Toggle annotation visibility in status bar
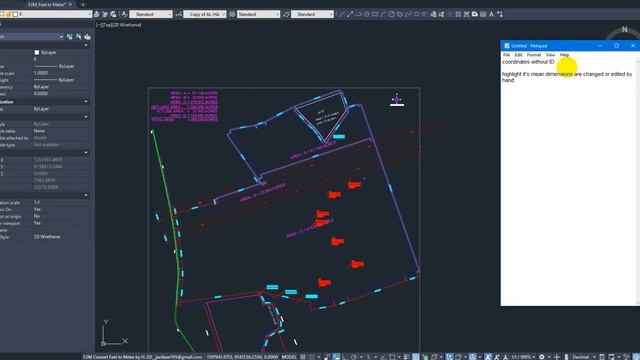The height and width of the screenshot is (360, 640). pos(488,357)
